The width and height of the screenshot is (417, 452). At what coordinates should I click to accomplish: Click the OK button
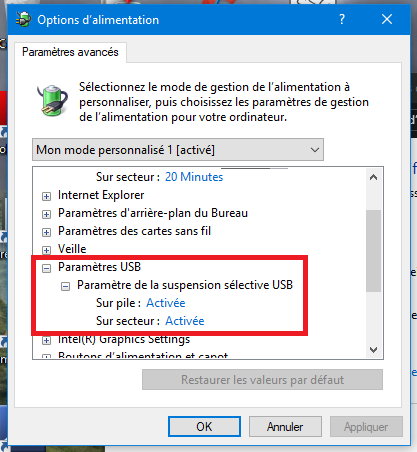(x=204, y=426)
